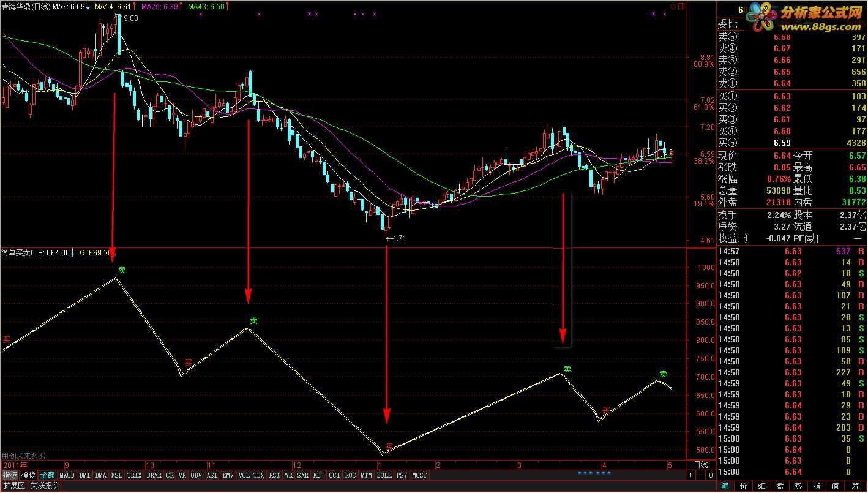
Task: Click the 买⑤ order row
Action: [792, 143]
